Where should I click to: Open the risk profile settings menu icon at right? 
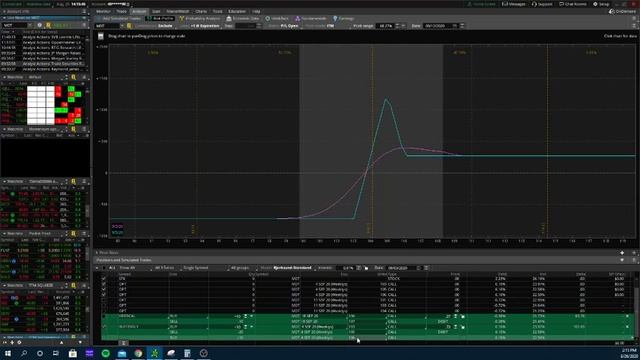pyautogui.click(x=634, y=26)
